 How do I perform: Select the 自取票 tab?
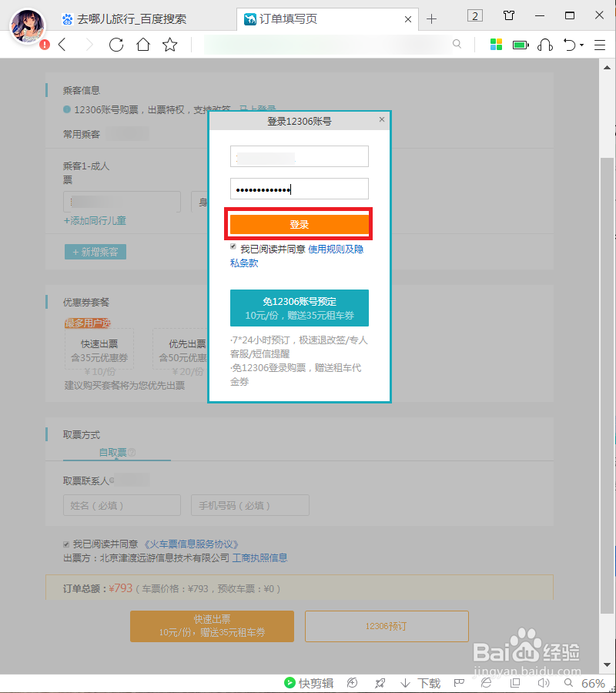tap(117, 452)
